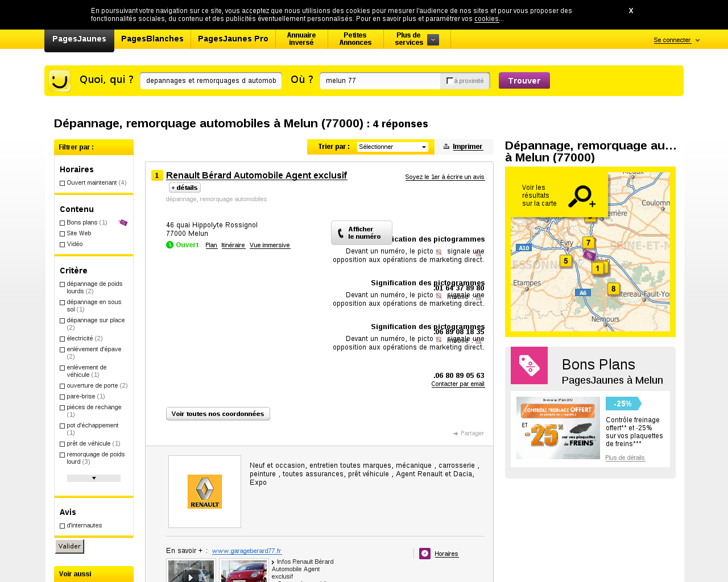The height and width of the screenshot is (582, 728).
Task: Click 'Contacter par email' link
Action: 458,384
